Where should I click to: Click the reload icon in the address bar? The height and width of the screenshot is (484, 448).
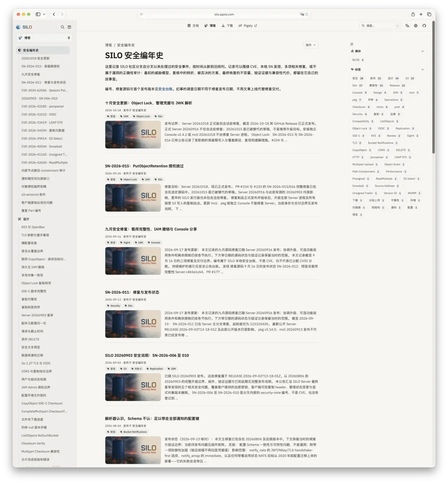click(x=307, y=15)
